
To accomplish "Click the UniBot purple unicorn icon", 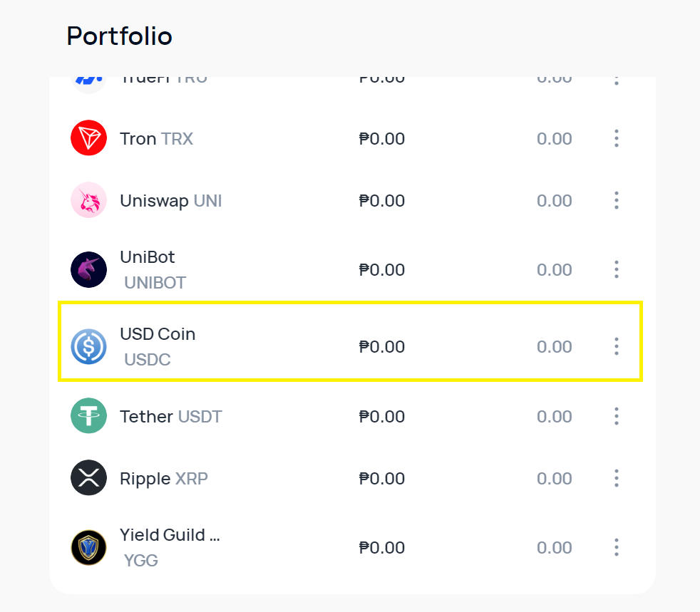I will (89, 269).
